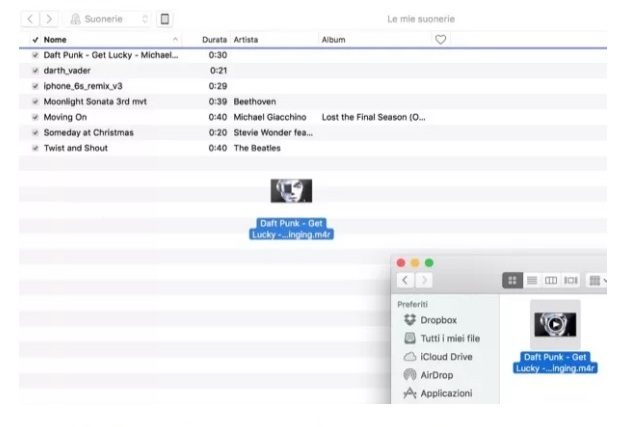The height and width of the screenshot is (427, 634).
Task: Click the Preferiti sidebar heading
Action: [x=412, y=304]
